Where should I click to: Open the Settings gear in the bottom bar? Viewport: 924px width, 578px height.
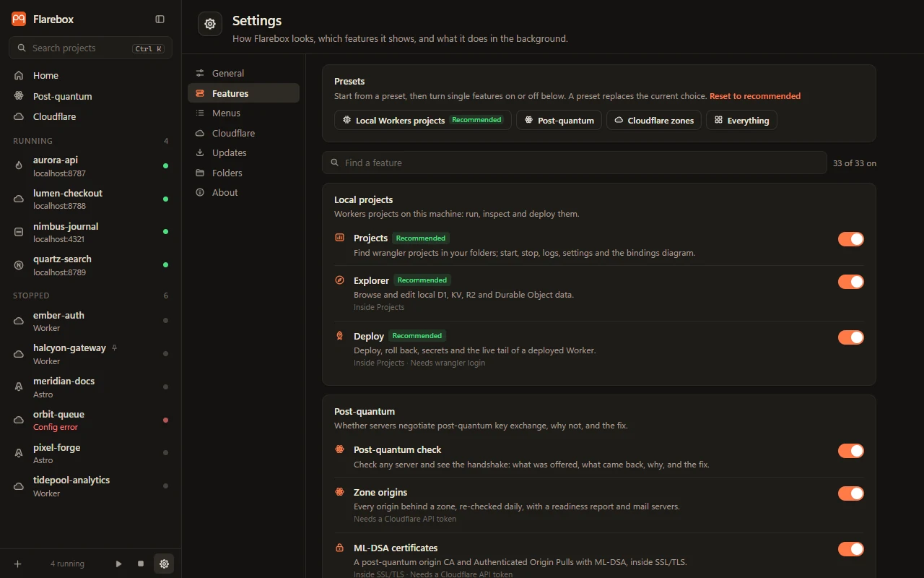pos(164,564)
